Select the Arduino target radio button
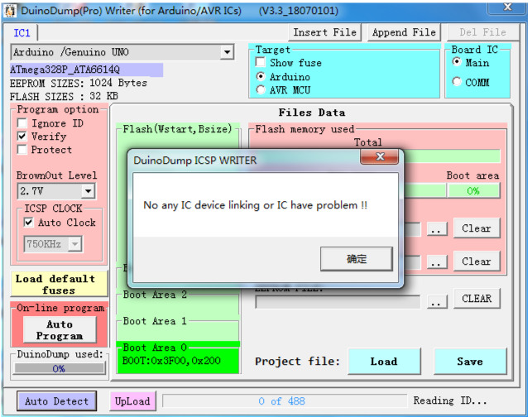 pos(261,77)
